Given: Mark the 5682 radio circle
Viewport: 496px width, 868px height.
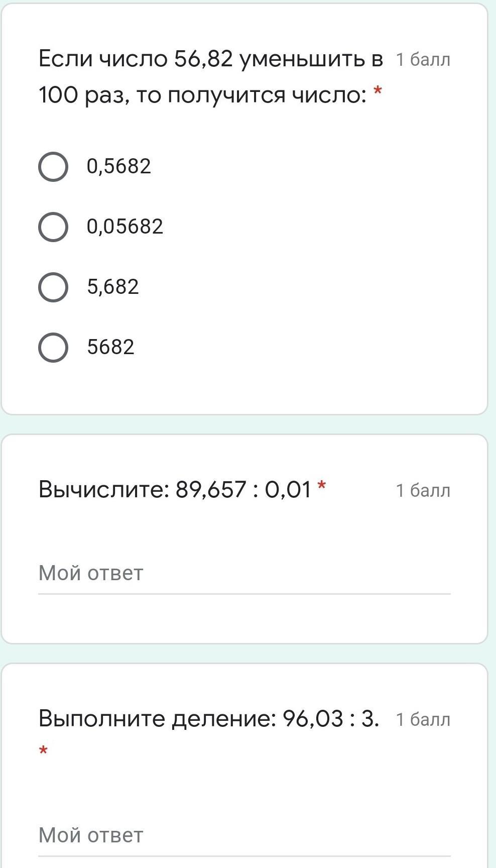Looking at the screenshot, I should tap(53, 348).
